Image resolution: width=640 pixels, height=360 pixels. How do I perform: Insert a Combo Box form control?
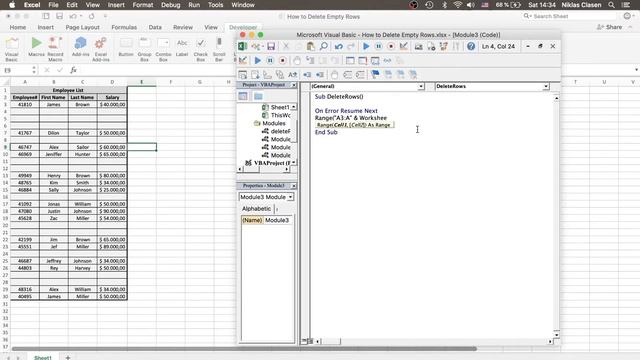tap(163, 49)
